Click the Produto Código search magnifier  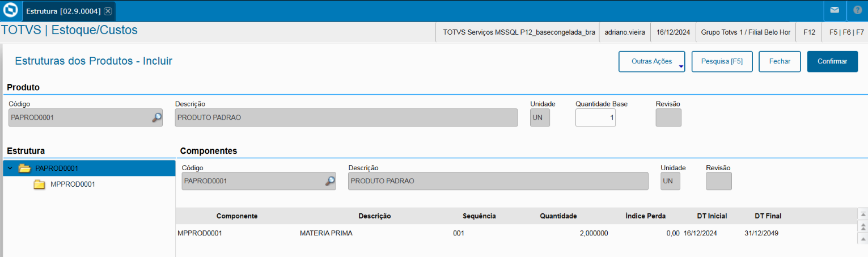(x=156, y=117)
